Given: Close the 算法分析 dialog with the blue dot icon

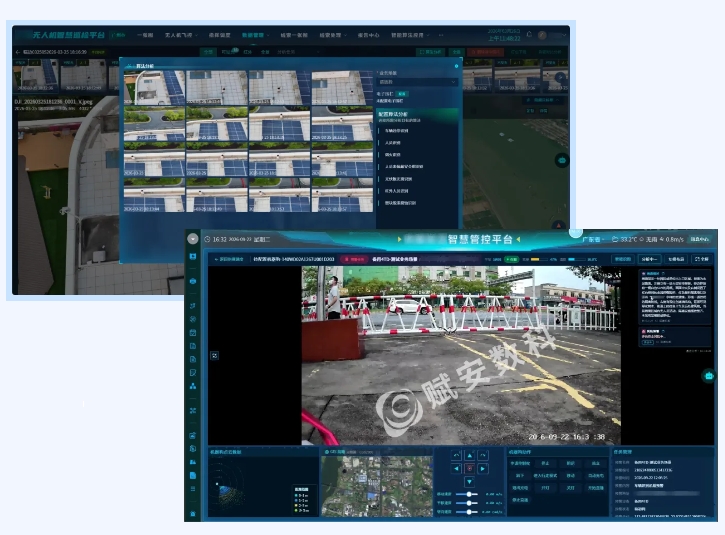Looking at the screenshot, I should [456, 66].
